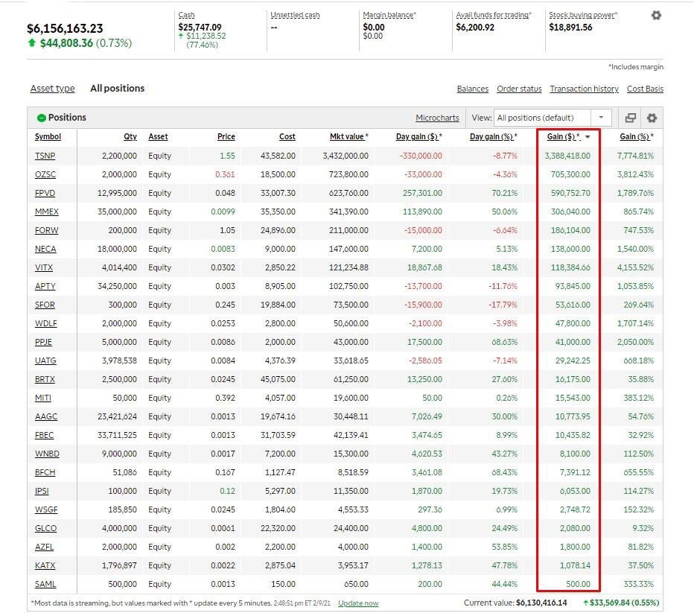Screen dimensions: 694x616
Task: Open the SAML symbol link
Action: (x=45, y=584)
